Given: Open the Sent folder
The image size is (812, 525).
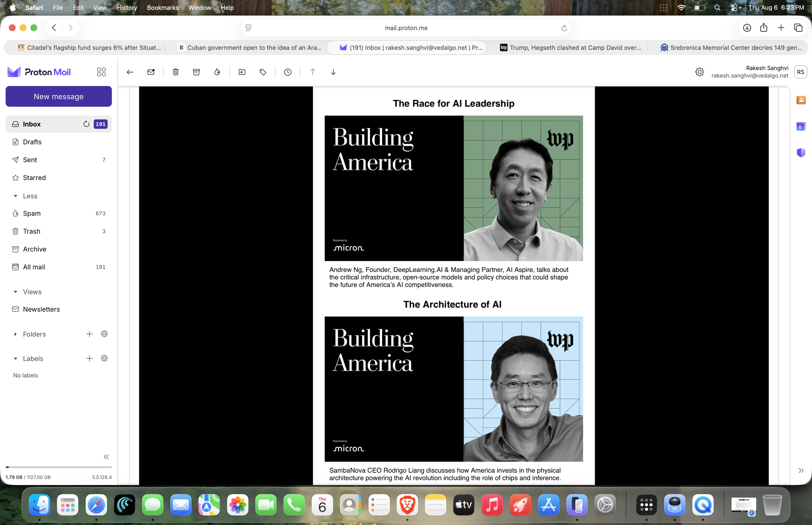Looking at the screenshot, I should coord(58,160).
